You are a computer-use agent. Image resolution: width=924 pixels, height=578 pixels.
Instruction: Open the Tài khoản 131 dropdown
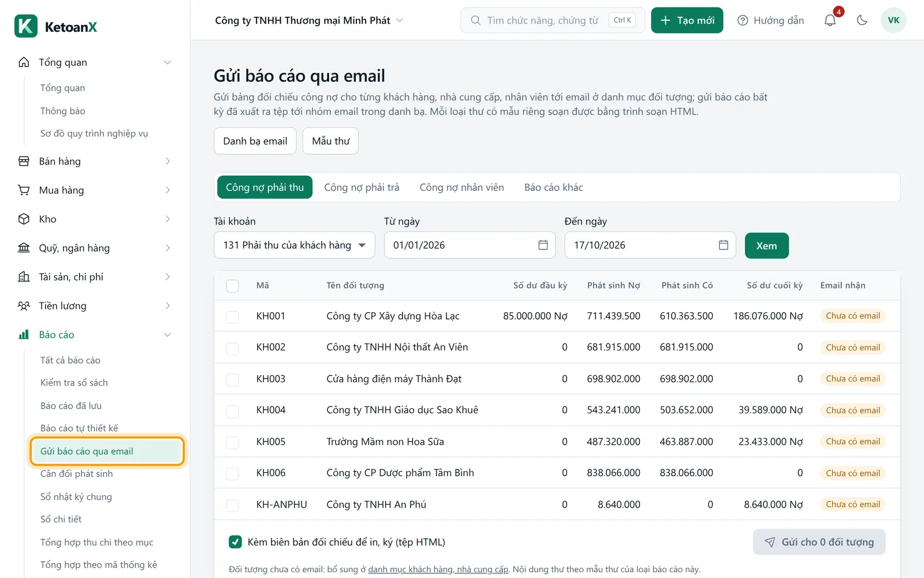295,245
